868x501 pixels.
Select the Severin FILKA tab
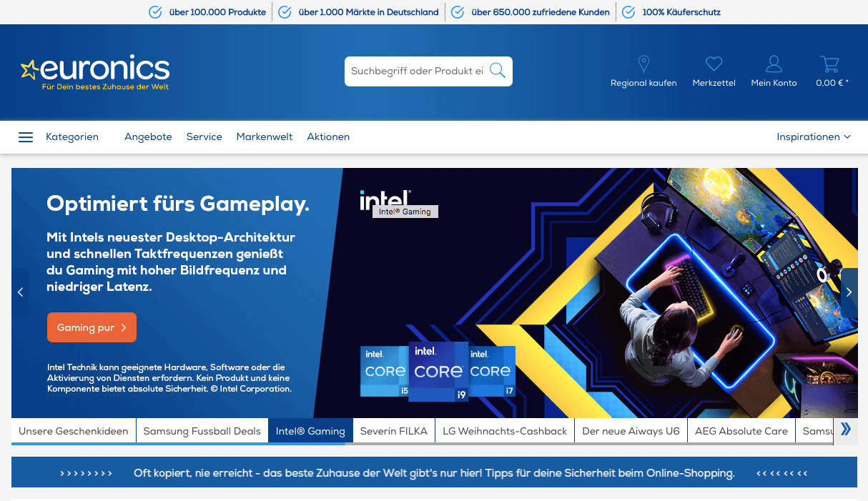(x=393, y=431)
